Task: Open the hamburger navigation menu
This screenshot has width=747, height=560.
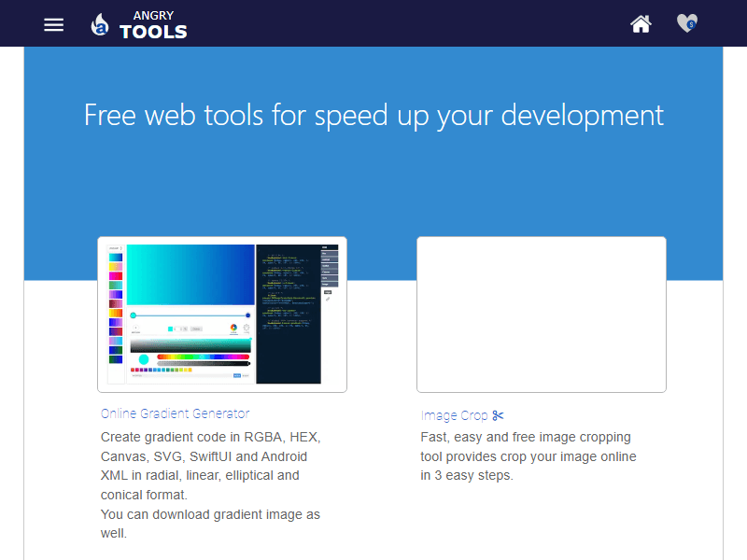Action: coord(53,24)
